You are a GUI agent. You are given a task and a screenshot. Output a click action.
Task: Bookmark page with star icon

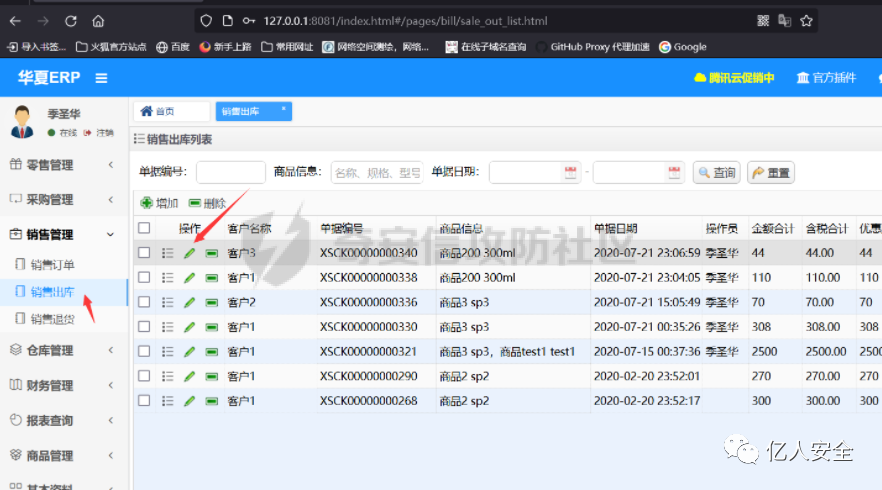807,21
